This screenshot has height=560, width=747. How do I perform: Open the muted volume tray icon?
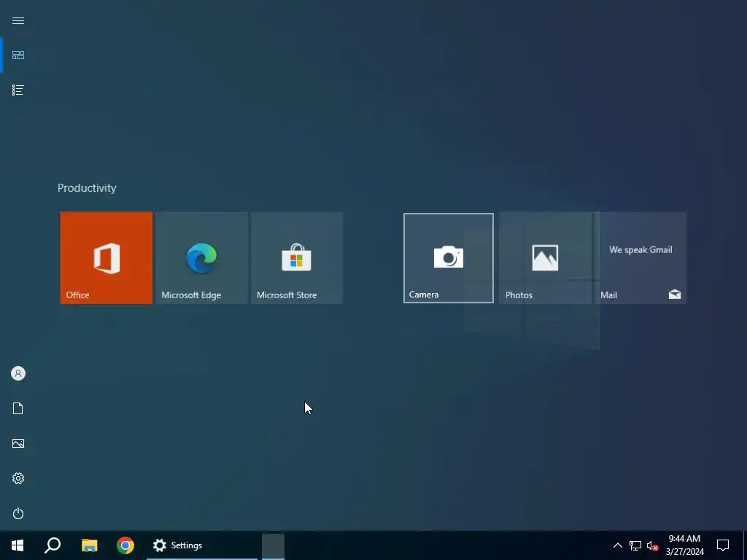click(x=652, y=545)
